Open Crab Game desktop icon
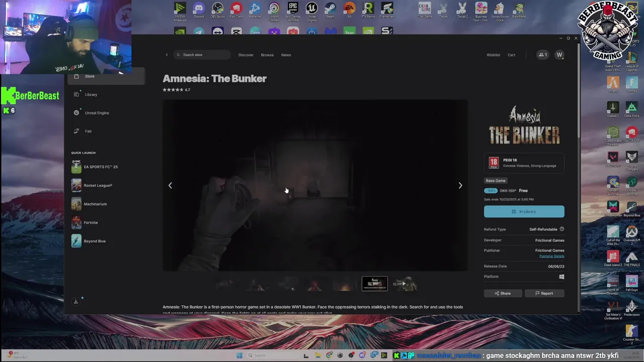Screen dimensions: 644x362 point(425,11)
